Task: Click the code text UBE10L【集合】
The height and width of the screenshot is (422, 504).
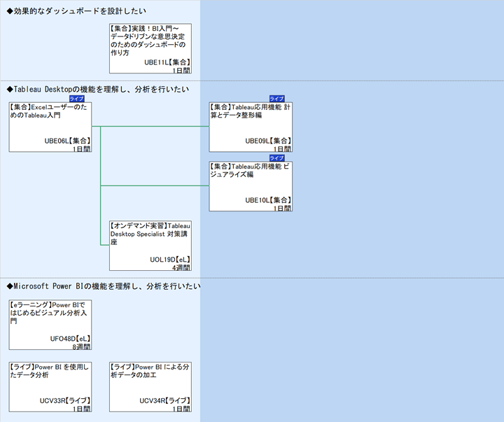Action: pos(268,200)
